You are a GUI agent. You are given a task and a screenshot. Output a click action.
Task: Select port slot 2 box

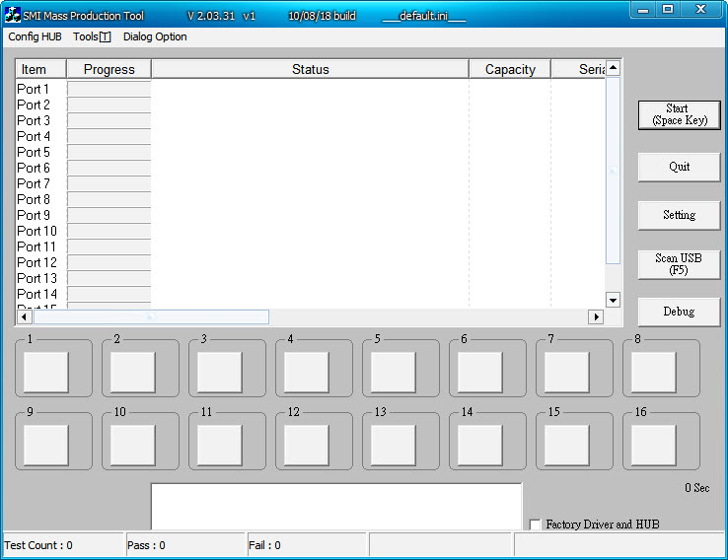point(133,372)
